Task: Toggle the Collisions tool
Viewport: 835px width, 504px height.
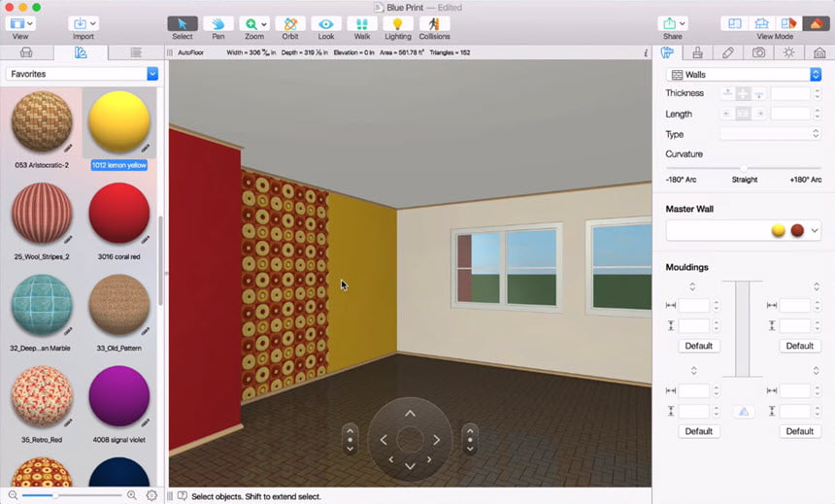Action: point(434,24)
